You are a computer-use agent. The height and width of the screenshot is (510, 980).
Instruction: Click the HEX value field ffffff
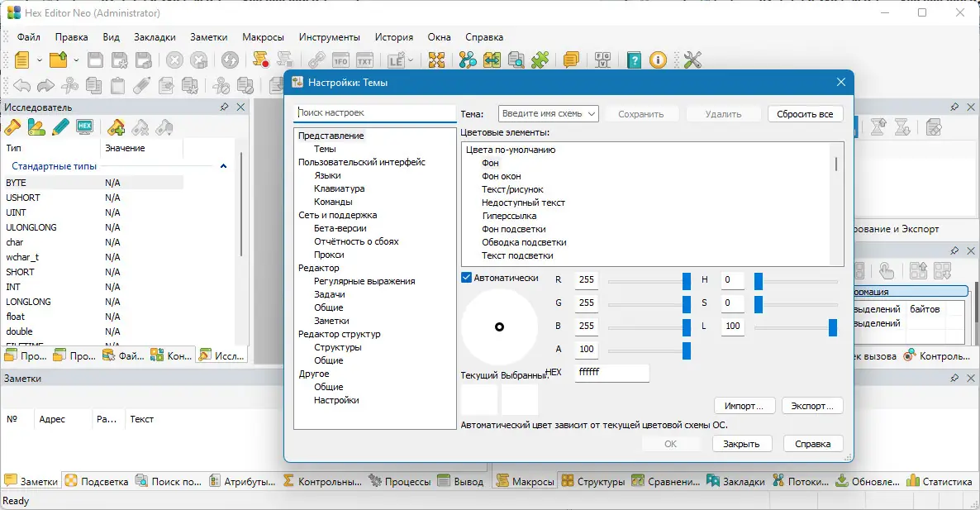(611, 373)
